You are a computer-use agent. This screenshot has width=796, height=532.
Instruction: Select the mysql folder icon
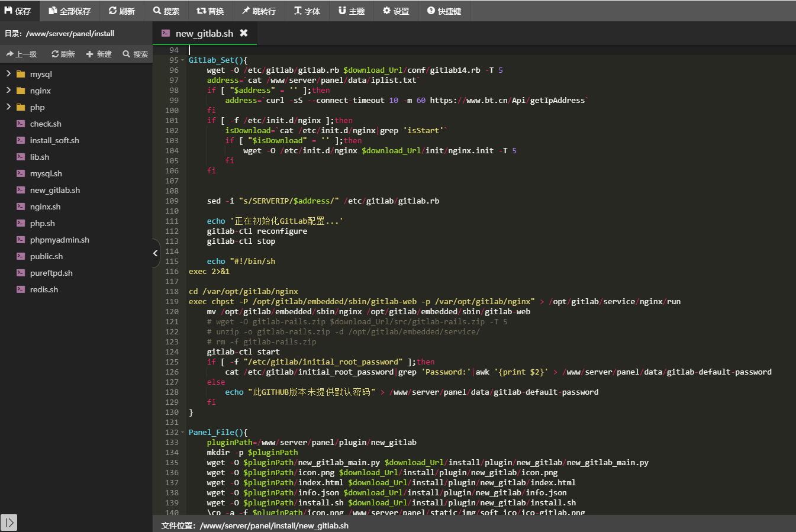click(x=21, y=74)
